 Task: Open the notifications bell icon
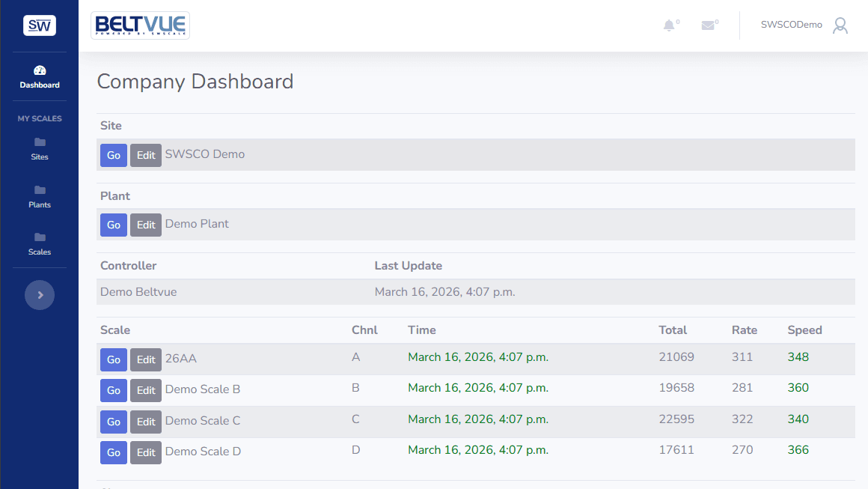tap(669, 25)
